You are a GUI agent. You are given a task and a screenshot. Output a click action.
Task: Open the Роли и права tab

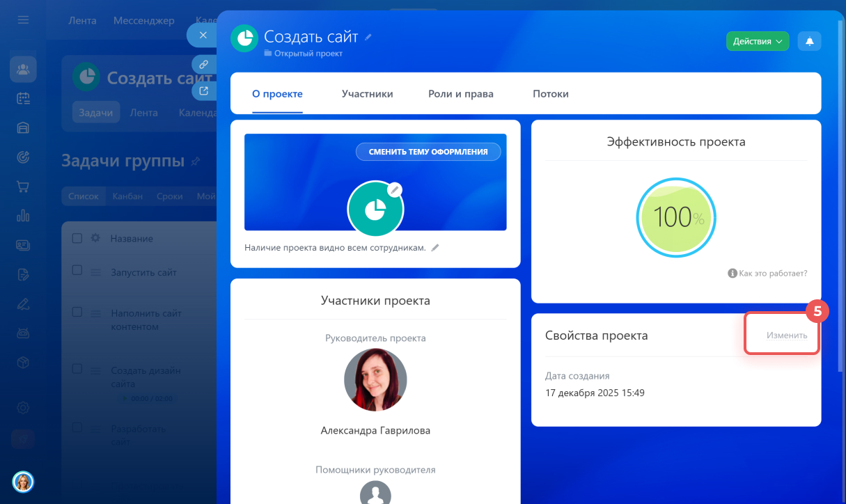click(461, 94)
